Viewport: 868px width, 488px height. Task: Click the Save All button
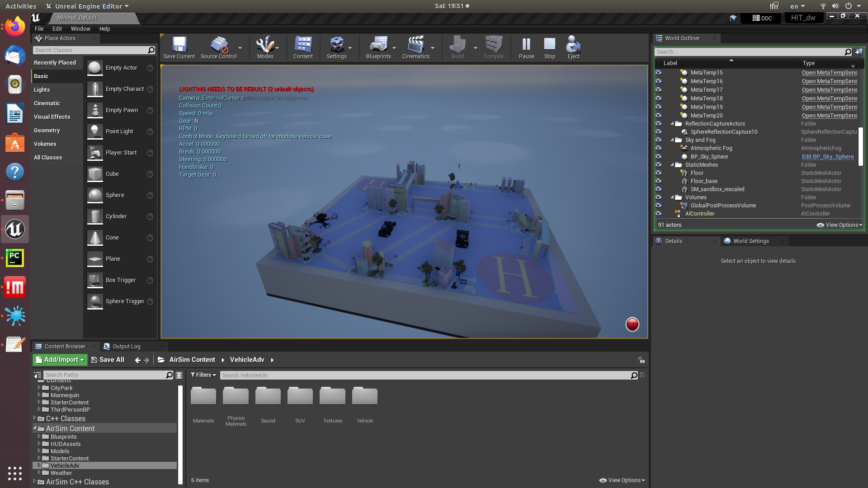pos(108,360)
